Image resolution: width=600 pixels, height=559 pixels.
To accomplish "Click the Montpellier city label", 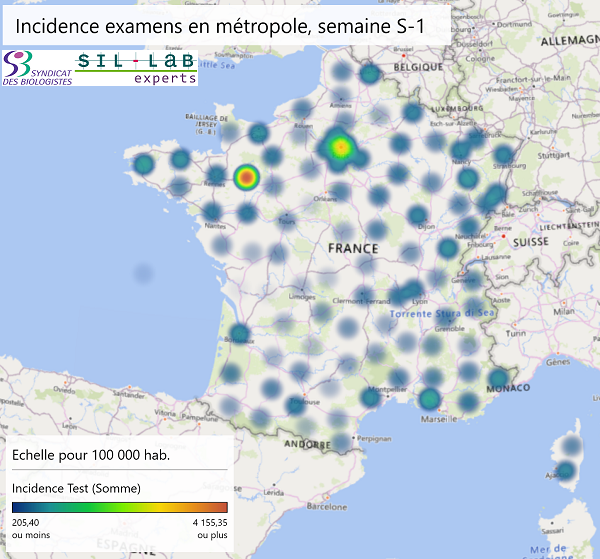I will 385,387.
